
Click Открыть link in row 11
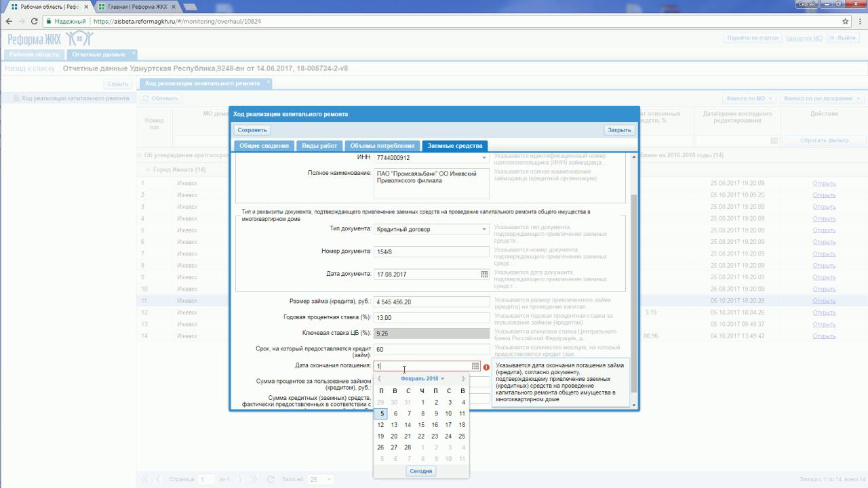(824, 300)
